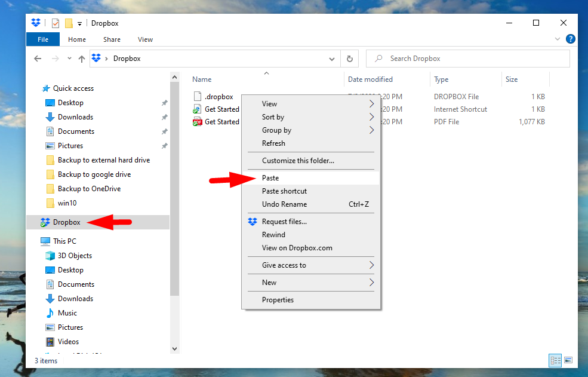
Task: Open the Get Started PDF file
Action: [x=221, y=122]
